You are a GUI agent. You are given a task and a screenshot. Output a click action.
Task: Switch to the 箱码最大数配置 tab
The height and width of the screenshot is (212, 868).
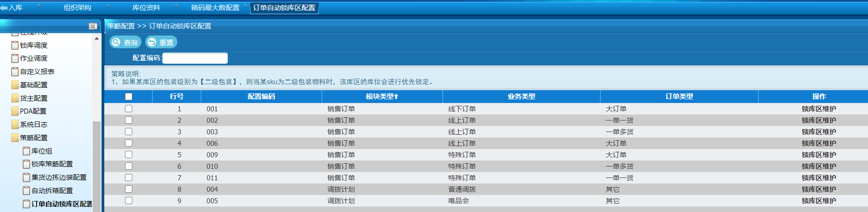click(x=215, y=8)
